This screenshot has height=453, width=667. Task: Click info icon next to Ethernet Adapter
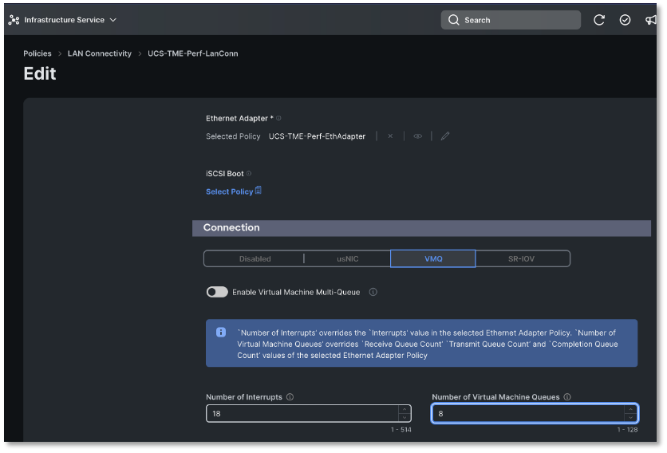point(279,118)
